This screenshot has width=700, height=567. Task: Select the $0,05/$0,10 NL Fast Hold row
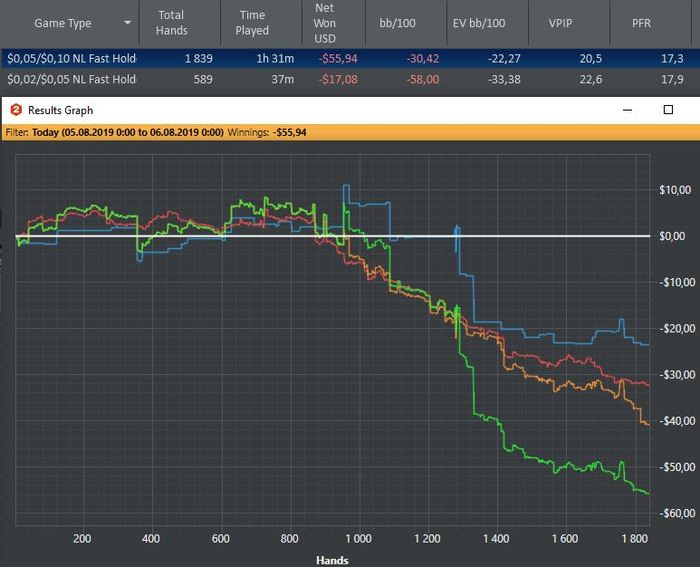[350, 58]
